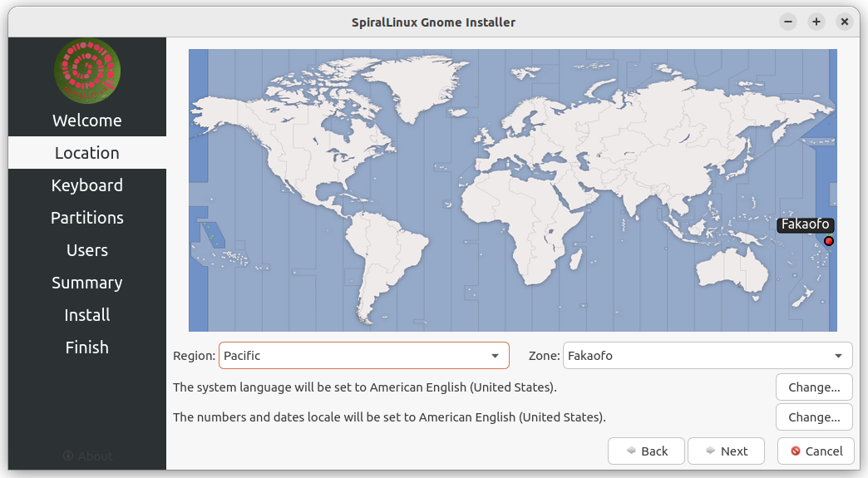Viewport: 868px width, 478px height.
Task: Change the numbers and dates locale
Action: point(814,417)
